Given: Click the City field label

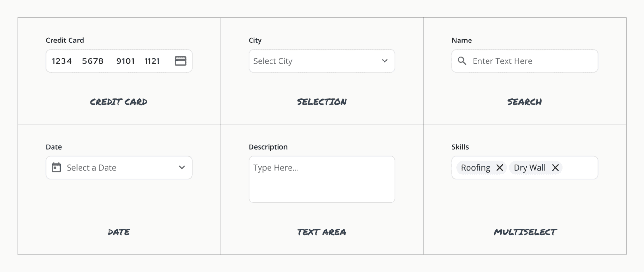Looking at the screenshot, I should (255, 40).
